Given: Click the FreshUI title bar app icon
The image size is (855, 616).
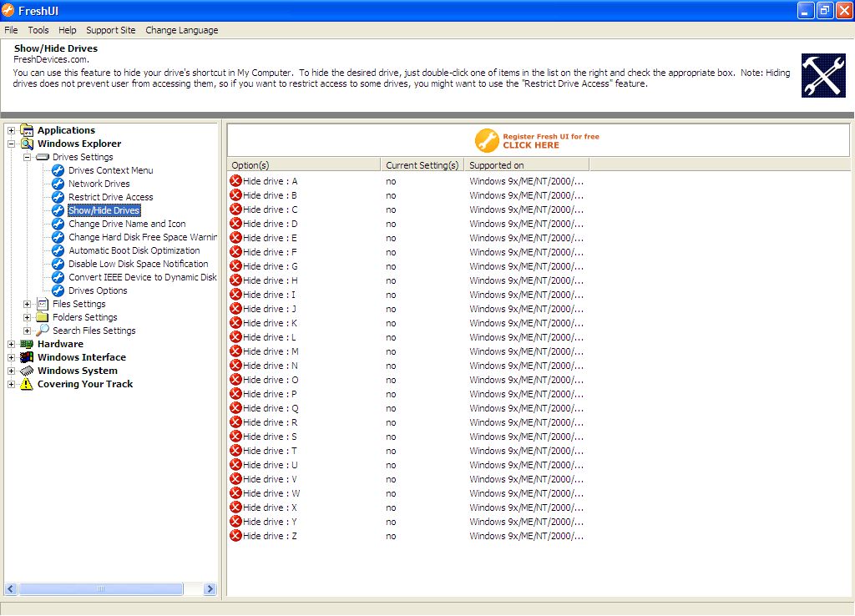Looking at the screenshot, I should coord(8,10).
